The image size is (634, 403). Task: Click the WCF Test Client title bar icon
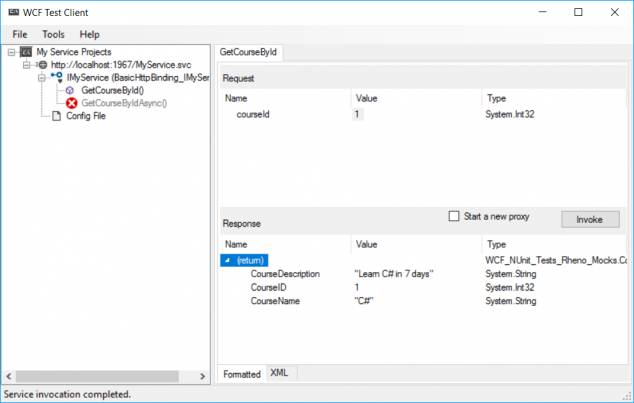[x=14, y=12]
